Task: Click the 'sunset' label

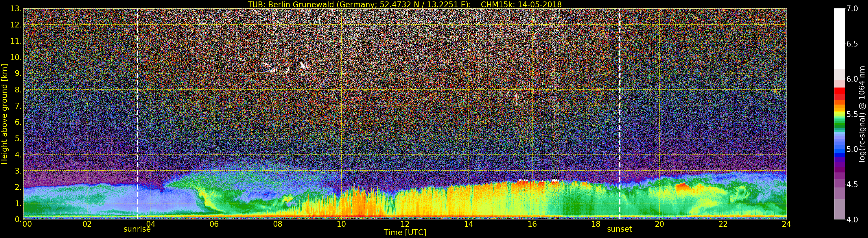Action: pyautogui.click(x=619, y=229)
